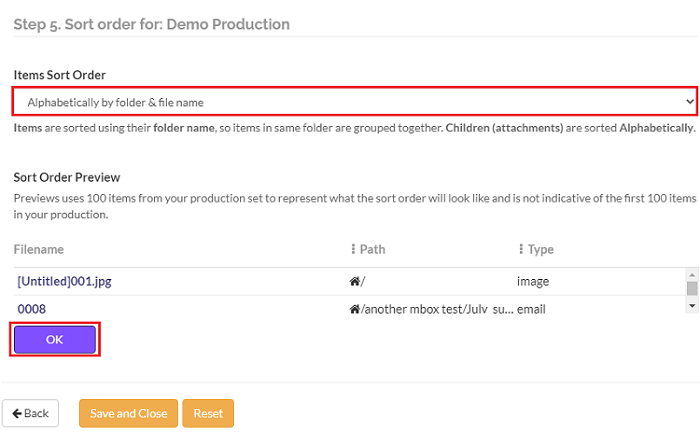The image size is (700, 432).
Task: Open the Path column menu icon
Action: click(x=353, y=249)
